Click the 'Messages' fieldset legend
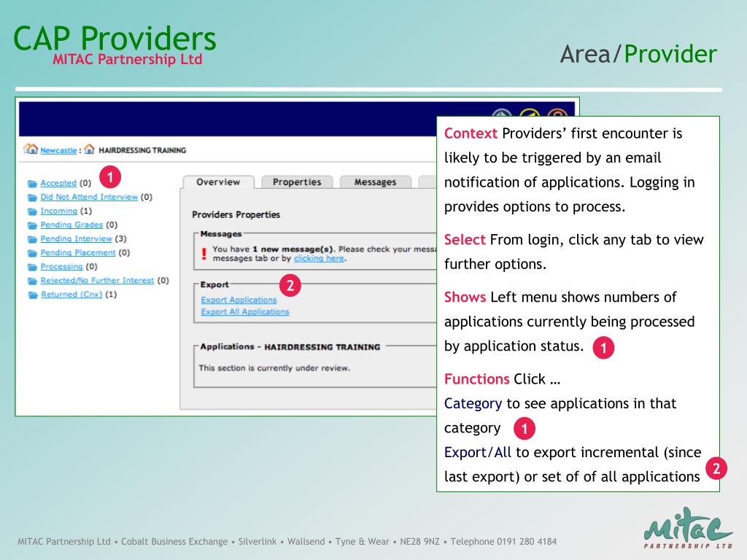The width and height of the screenshot is (747, 560). point(221,234)
